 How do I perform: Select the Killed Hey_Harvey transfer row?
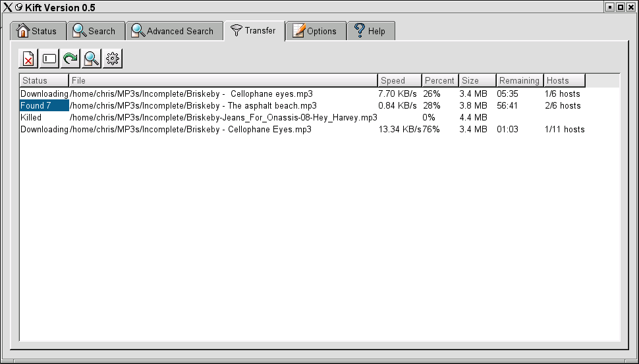coord(223,117)
